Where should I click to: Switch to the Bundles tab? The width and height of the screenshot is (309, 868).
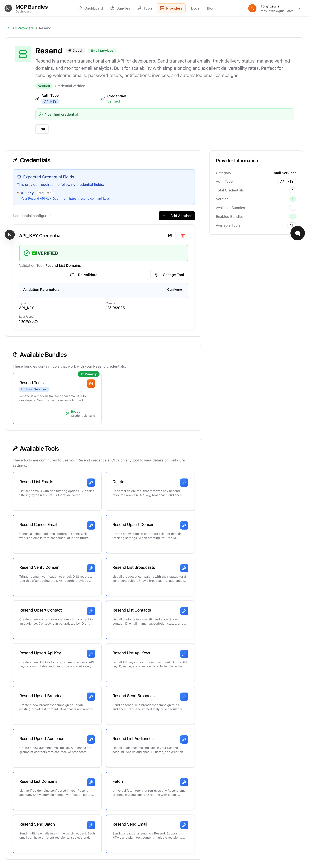pos(120,8)
